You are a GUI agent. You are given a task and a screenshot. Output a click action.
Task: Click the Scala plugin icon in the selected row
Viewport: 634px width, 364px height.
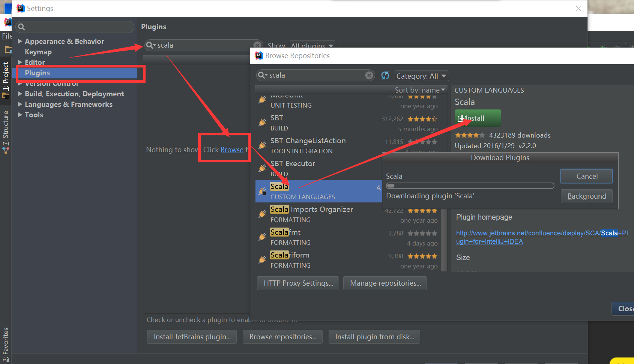(263, 191)
